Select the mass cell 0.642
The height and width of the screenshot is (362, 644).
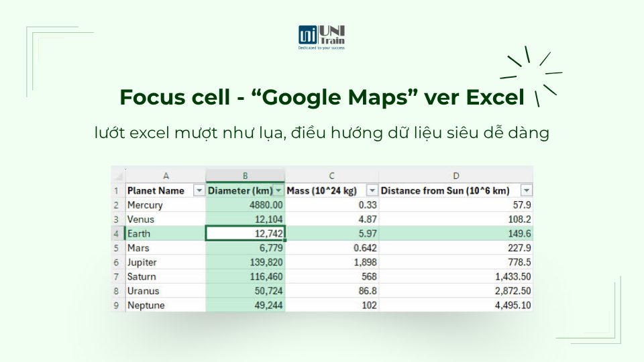click(332, 248)
